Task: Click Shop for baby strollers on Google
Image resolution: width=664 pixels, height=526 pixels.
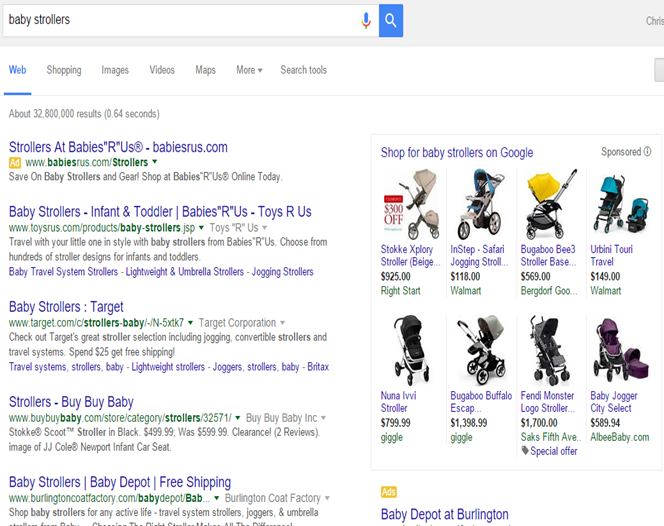Action: click(456, 152)
